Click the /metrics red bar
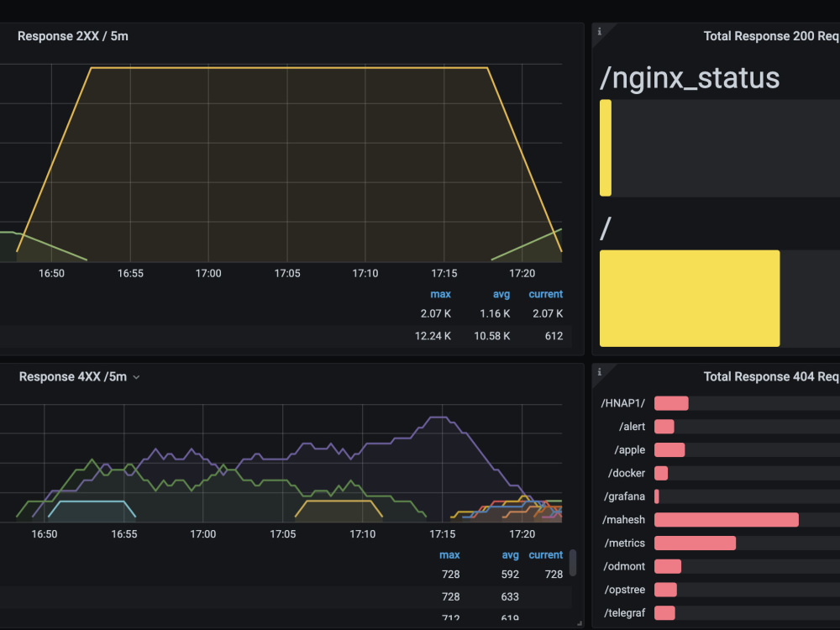840x630 pixels. pos(695,543)
